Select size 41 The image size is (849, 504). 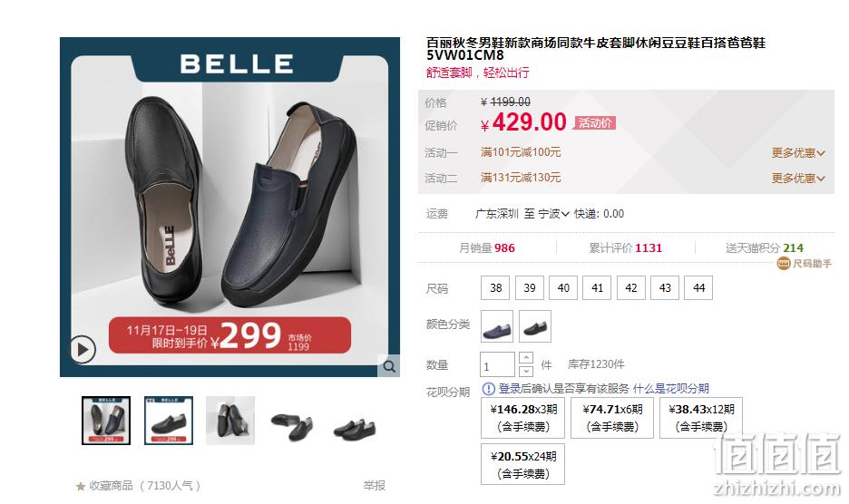coord(597,288)
